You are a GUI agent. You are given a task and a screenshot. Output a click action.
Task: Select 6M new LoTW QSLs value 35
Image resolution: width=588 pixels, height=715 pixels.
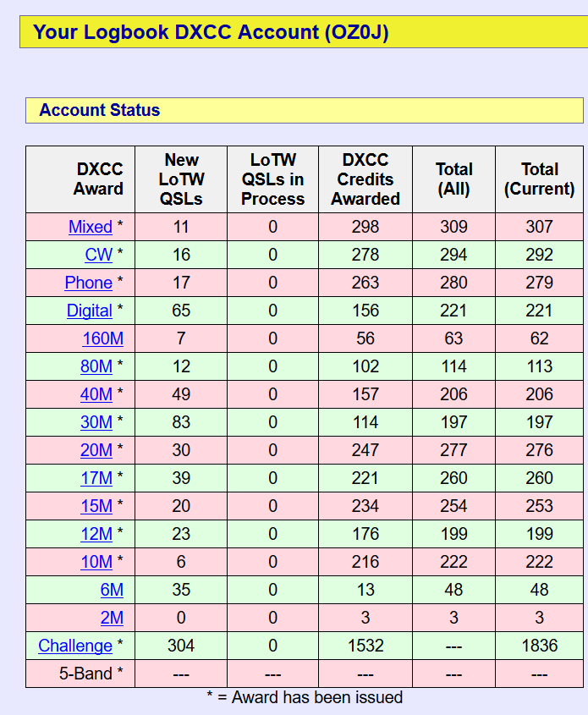pyautogui.click(x=181, y=590)
